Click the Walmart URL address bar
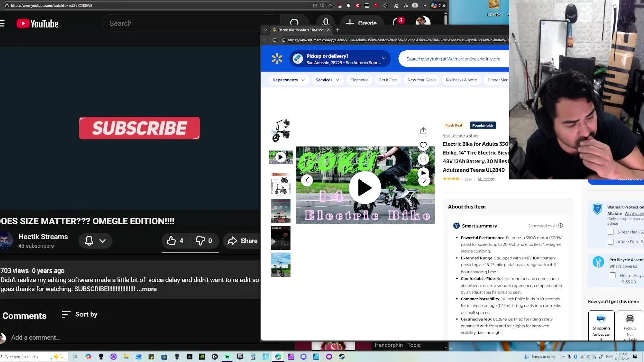 point(395,40)
